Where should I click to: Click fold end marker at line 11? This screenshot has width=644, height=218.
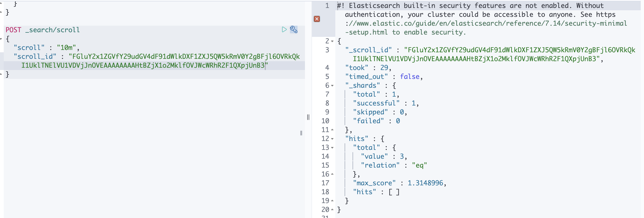tap(332, 130)
